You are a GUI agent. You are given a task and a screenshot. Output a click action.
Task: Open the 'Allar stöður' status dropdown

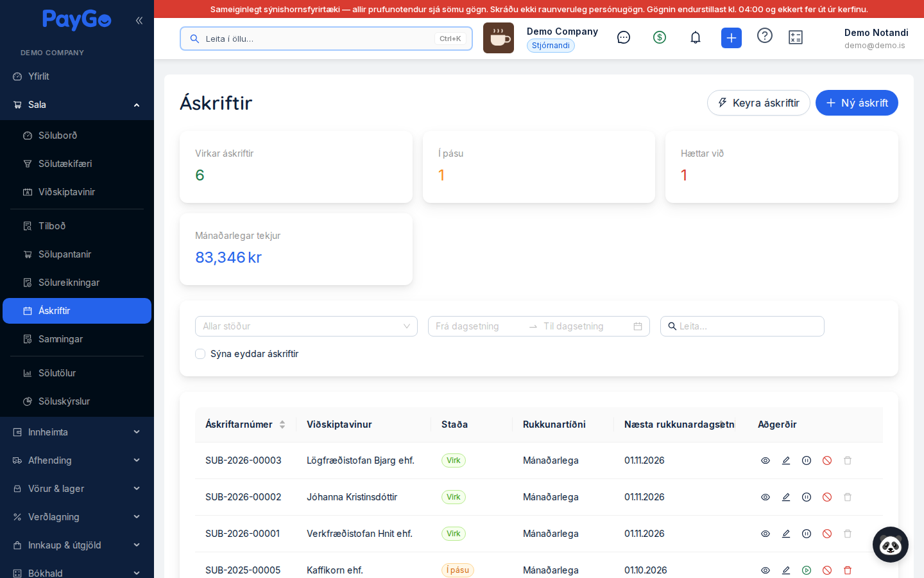point(306,326)
